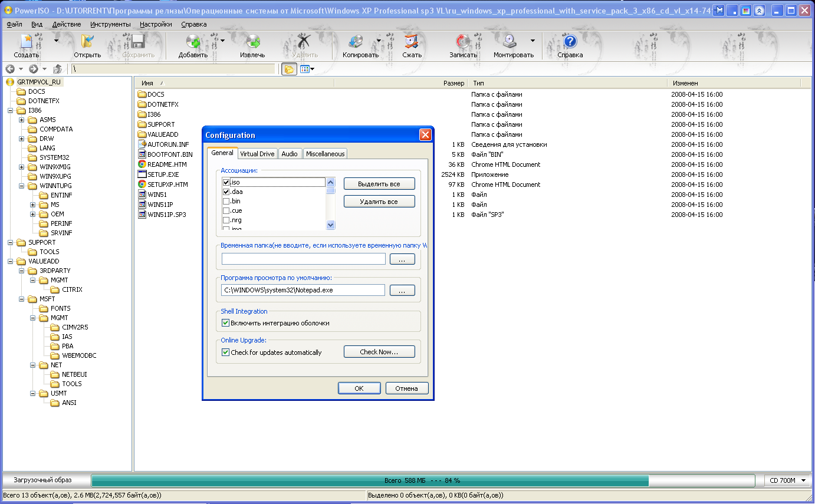This screenshot has width=815, height=504.
Task: Open the Монтировать dropdown arrow
Action: (x=533, y=41)
